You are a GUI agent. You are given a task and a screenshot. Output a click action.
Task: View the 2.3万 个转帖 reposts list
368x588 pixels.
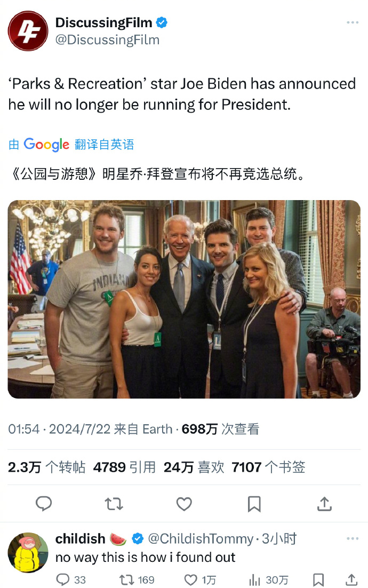point(46,467)
